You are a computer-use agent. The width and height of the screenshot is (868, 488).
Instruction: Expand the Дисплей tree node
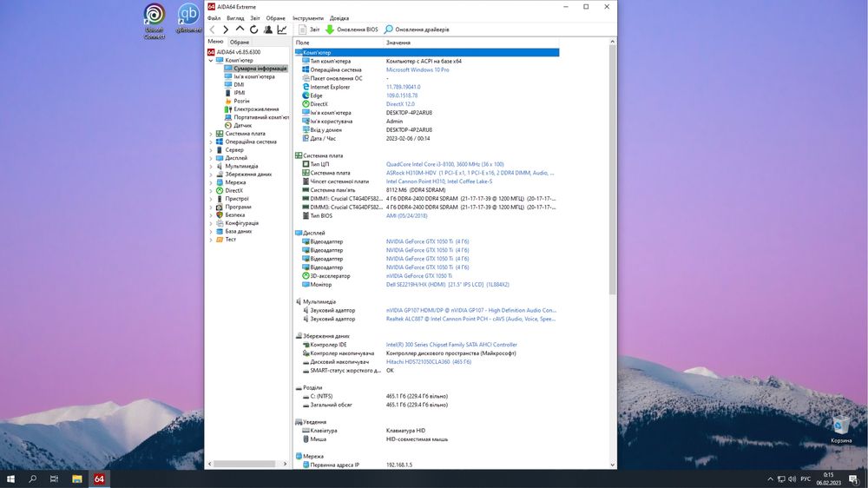point(210,158)
